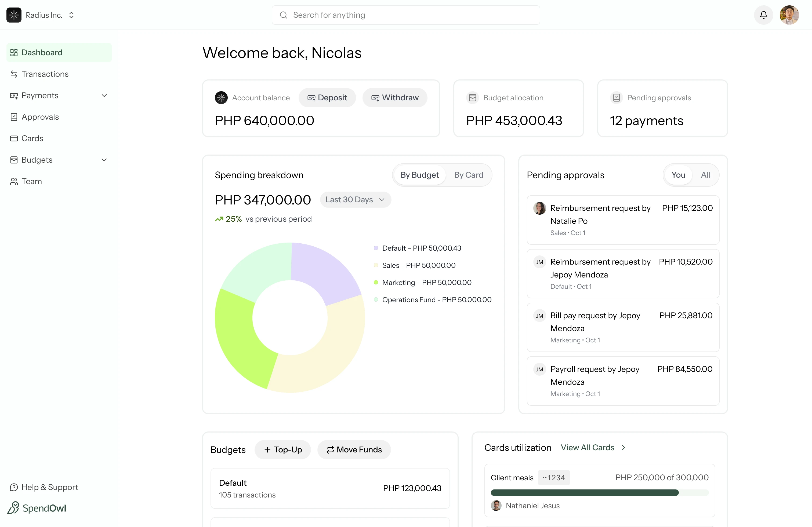Select the Transactions sidebar icon

pos(14,74)
